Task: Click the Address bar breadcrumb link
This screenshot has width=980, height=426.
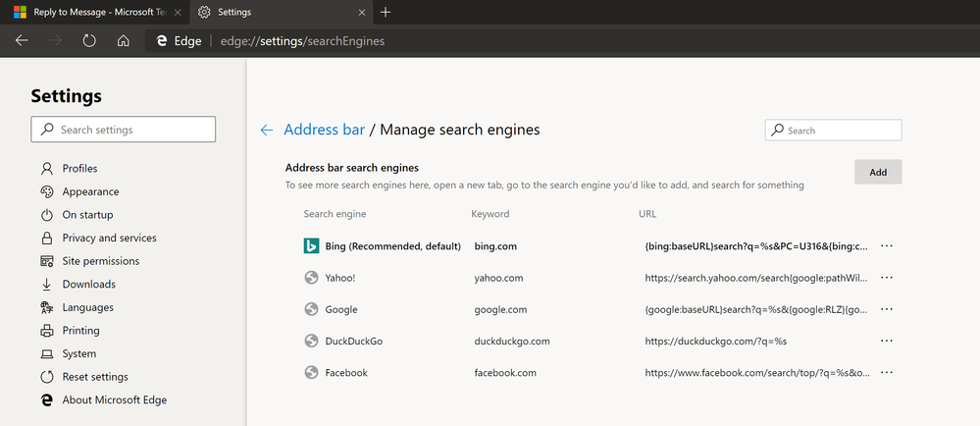Action: point(324,130)
